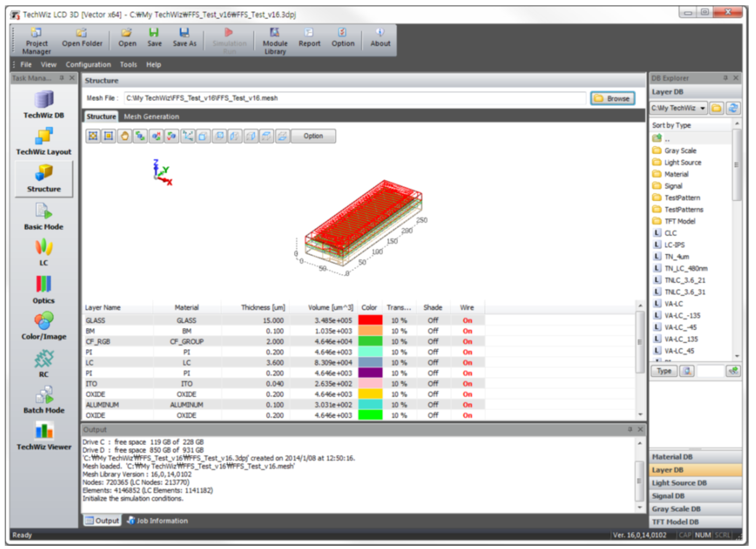
Task: Launch the TechWiz Viewer
Action: pyautogui.click(x=44, y=436)
